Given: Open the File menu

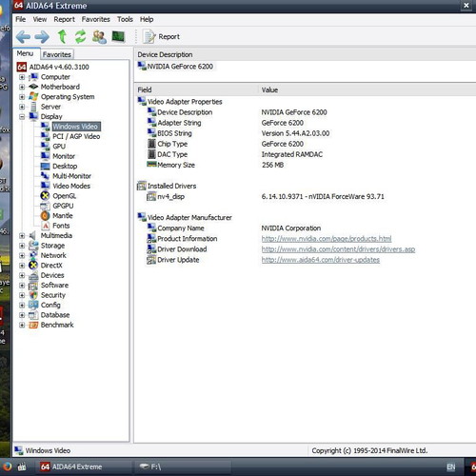Looking at the screenshot, I should point(21,19).
